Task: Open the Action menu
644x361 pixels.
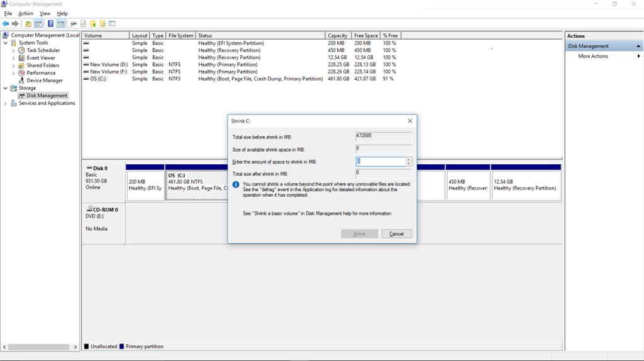Action: click(x=25, y=14)
